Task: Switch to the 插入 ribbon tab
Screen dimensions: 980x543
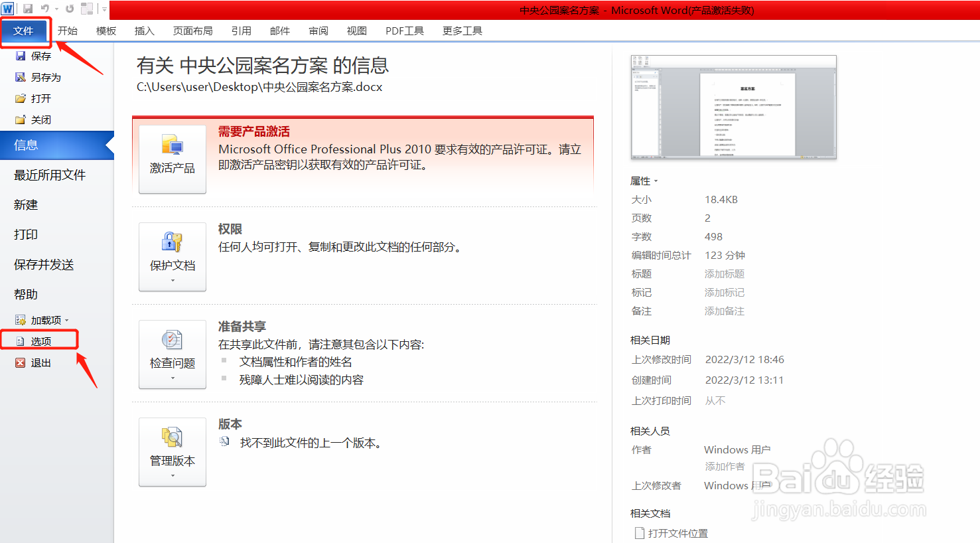Action: [145, 31]
